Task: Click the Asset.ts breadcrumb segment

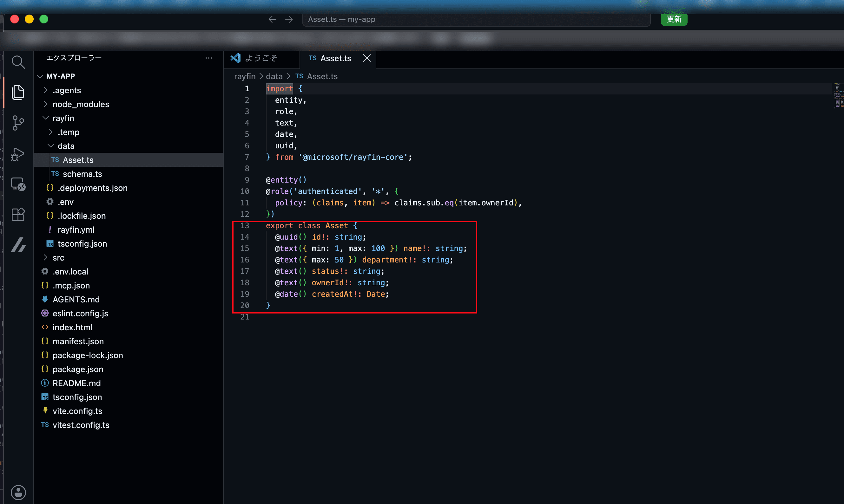Action: (x=316, y=76)
